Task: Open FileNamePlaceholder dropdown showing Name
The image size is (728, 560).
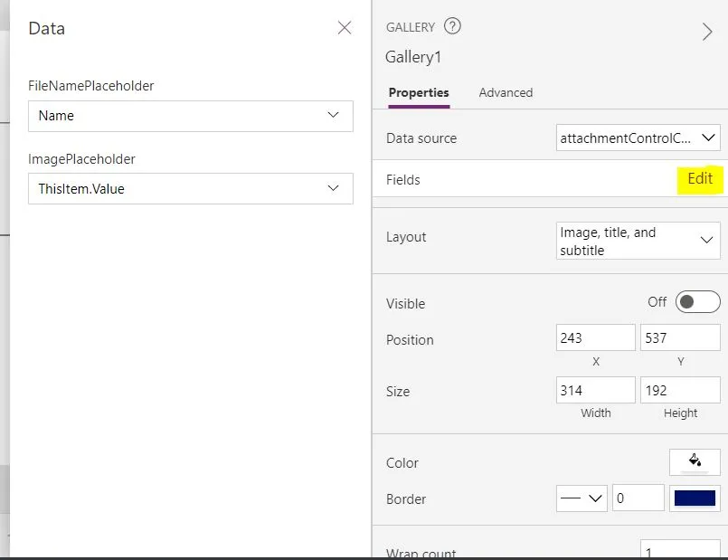Action: click(190, 116)
